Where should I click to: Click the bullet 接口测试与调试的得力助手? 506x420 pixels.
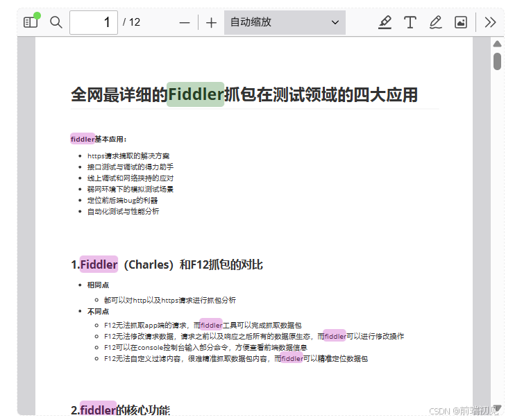click(x=130, y=167)
